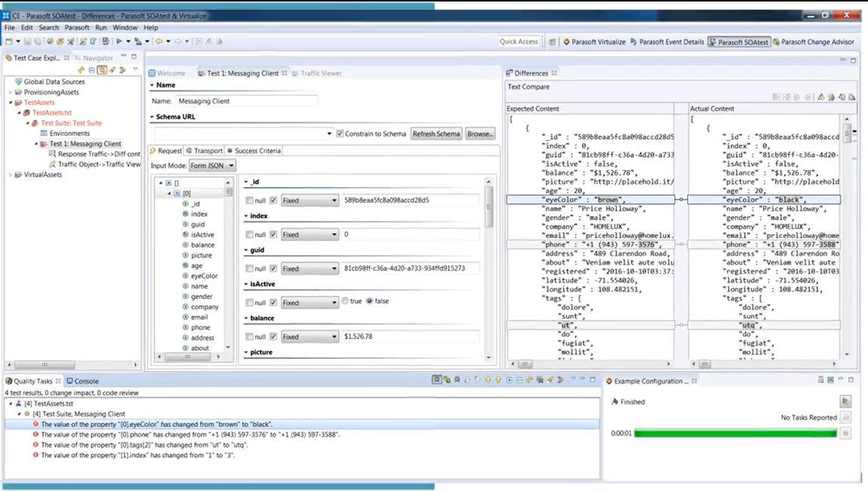868x491 pixels.
Task: Maximize the Differences panel
Action: pyautogui.click(x=853, y=60)
